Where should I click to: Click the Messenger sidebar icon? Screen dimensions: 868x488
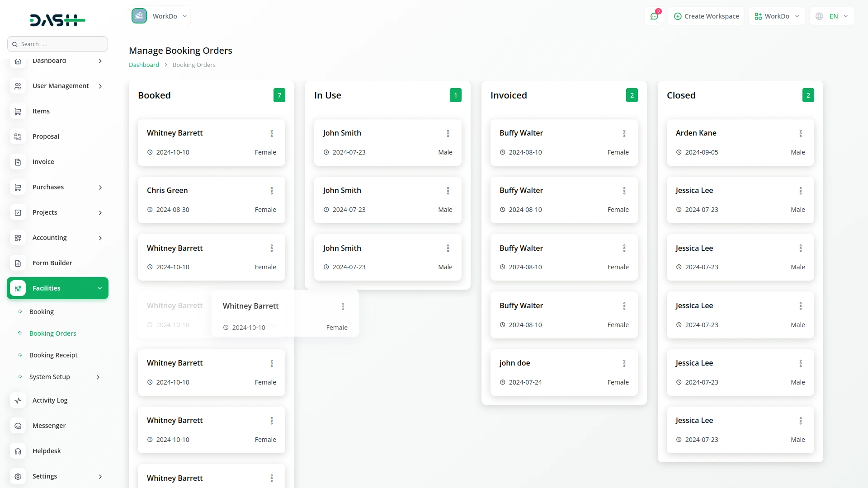click(18, 426)
